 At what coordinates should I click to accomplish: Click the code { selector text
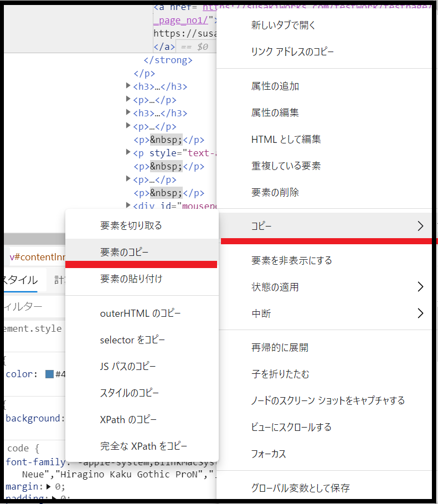23,449
